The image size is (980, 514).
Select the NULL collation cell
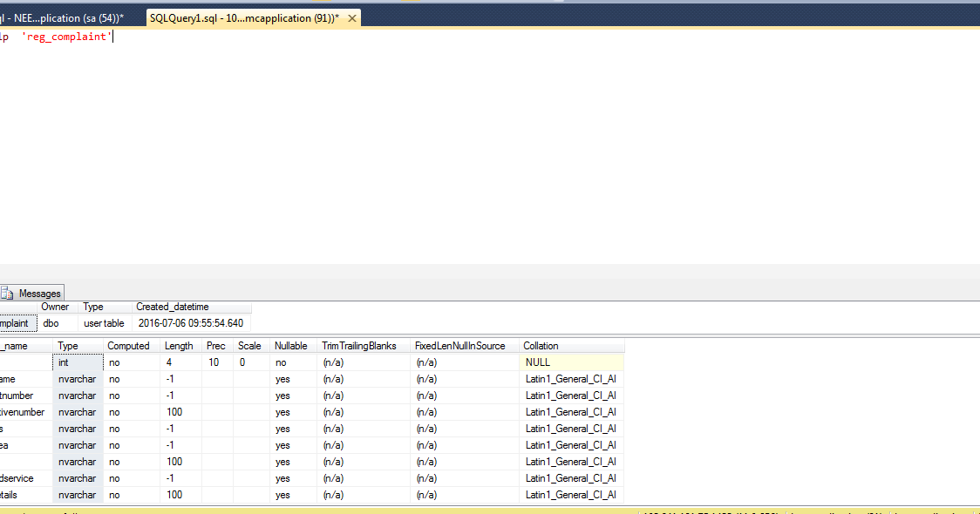538,362
